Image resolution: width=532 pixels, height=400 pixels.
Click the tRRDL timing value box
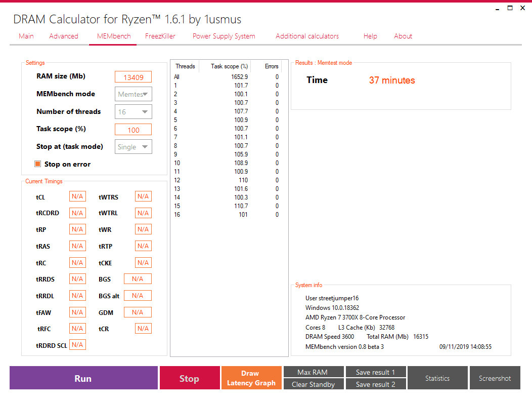[77, 296]
